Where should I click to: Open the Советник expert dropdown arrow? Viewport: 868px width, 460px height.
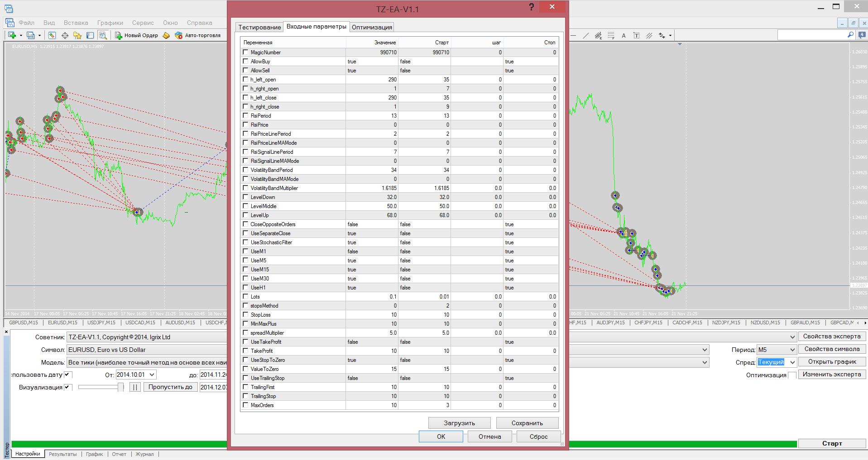click(792, 337)
